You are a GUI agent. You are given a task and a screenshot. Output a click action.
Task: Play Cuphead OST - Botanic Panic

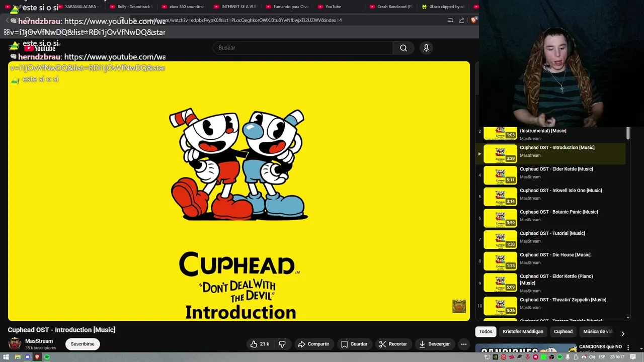point(551,218)
